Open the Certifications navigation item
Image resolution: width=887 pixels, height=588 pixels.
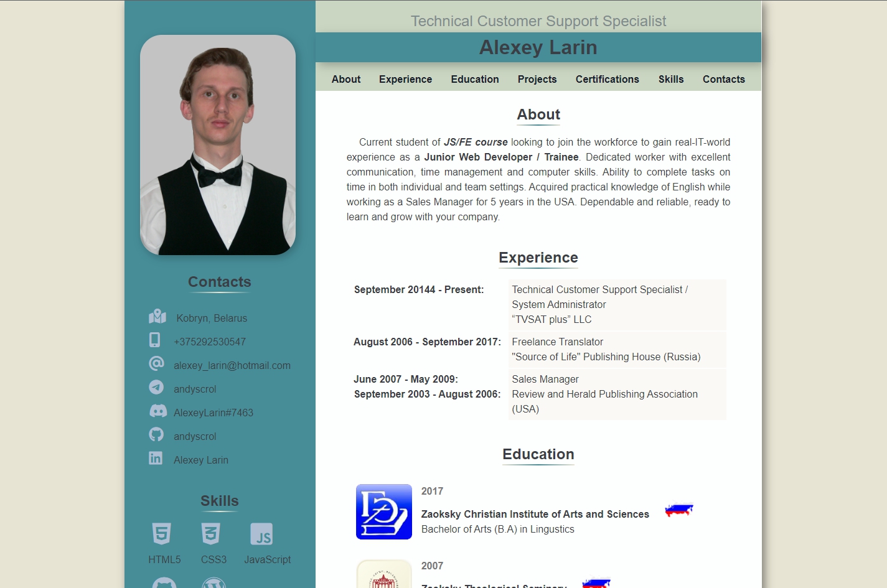coord(608,79)
